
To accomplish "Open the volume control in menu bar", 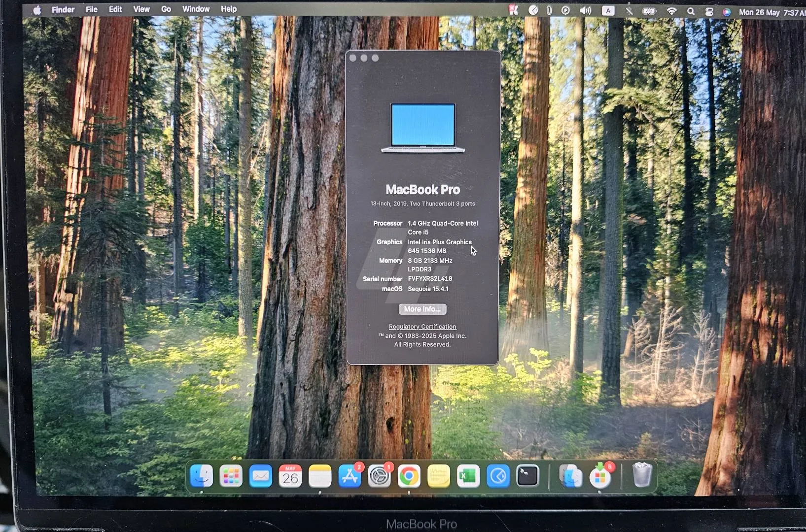I will (586, 10).
